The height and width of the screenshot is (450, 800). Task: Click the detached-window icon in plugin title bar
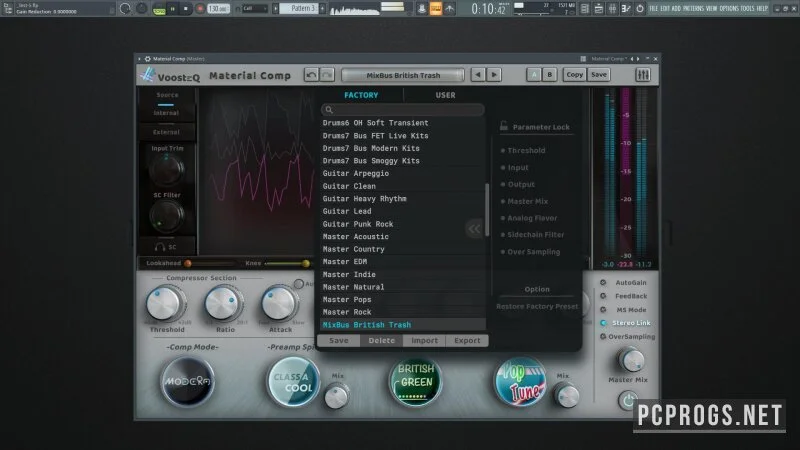[x=583, y=59]
